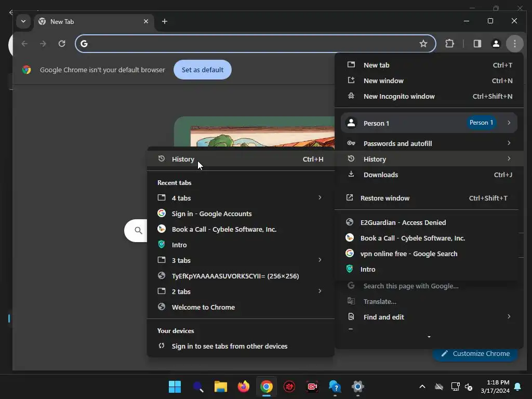Screen dimensions: 532x399
Task: Select the New Tab browser tab
Action: click(94, 22)
